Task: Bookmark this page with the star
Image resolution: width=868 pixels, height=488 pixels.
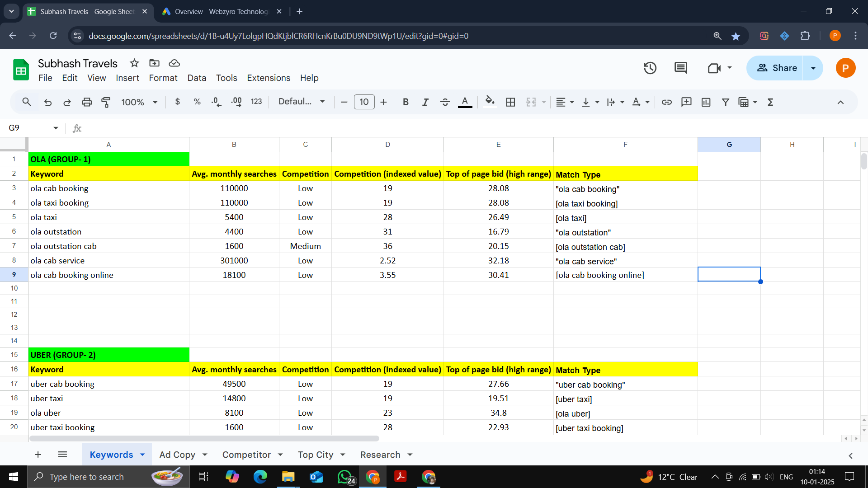Action: pyautogui.click(x=736, y=36)
